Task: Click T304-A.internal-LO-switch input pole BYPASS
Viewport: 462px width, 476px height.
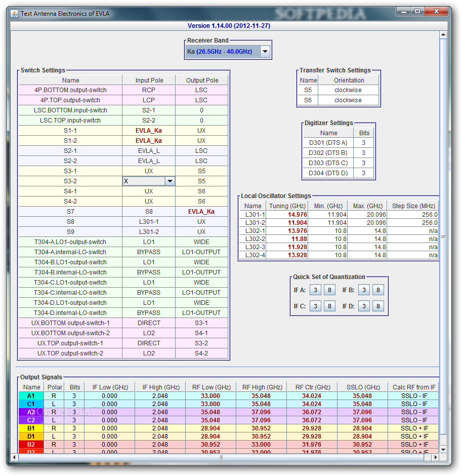Action: click(x=149, y=252)
